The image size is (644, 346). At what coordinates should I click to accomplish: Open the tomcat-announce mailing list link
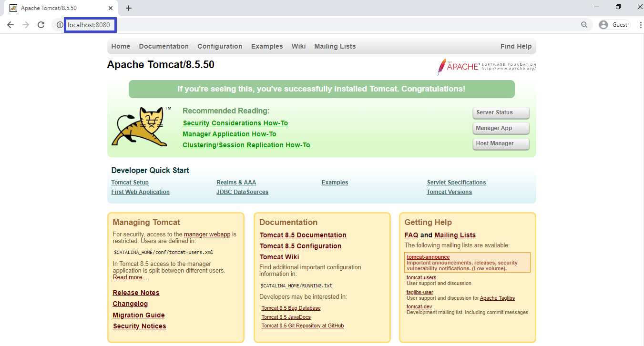428,257
